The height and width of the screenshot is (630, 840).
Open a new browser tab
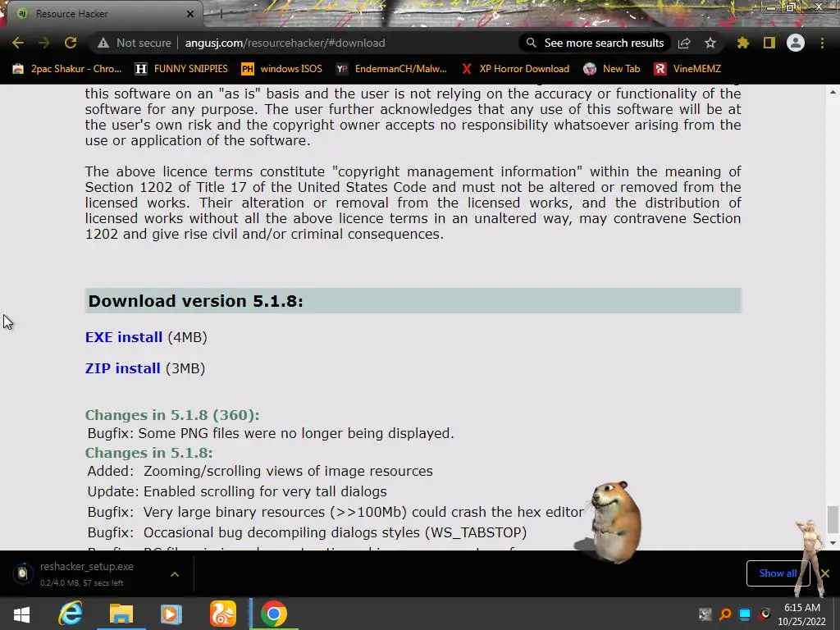pos(221,14)
